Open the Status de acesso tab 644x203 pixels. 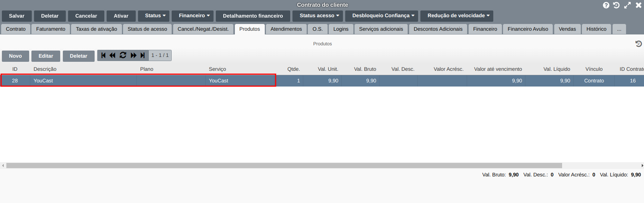(147, 29)
